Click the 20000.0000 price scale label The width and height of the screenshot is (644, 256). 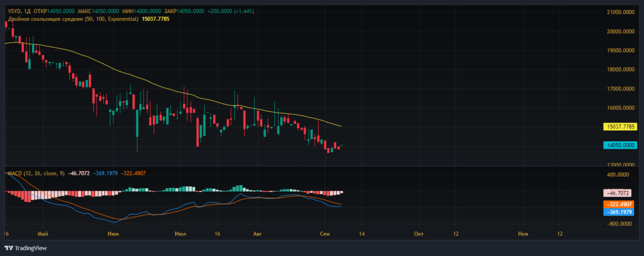click(621, 32)
